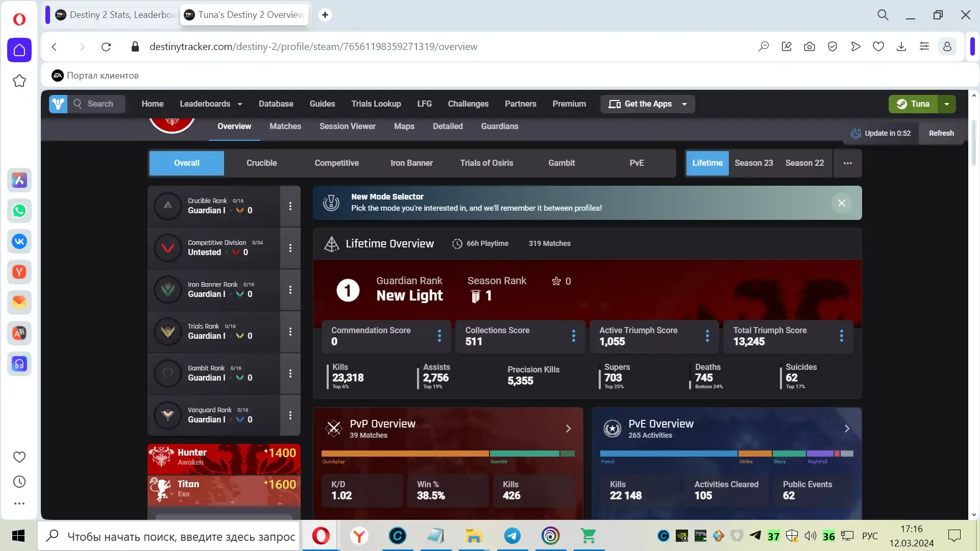Open sidebar heart pinboards icon
980x551 pixels.
click(x=19, y=457)
